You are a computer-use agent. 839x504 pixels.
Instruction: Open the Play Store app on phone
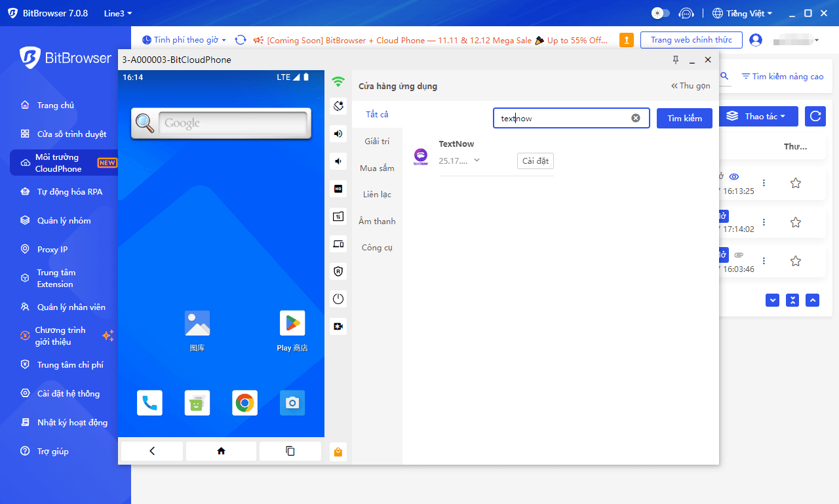(292, 324)
